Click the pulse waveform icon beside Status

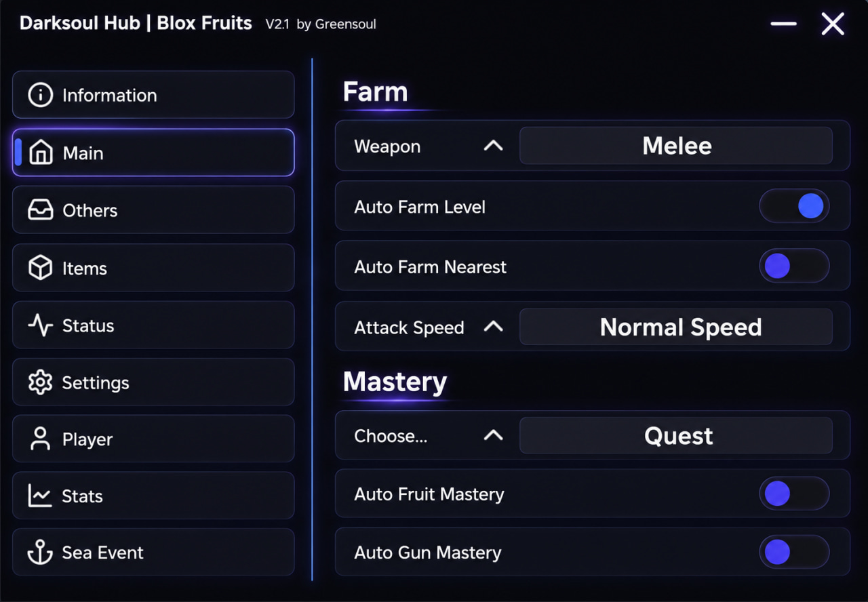point(40,325)
